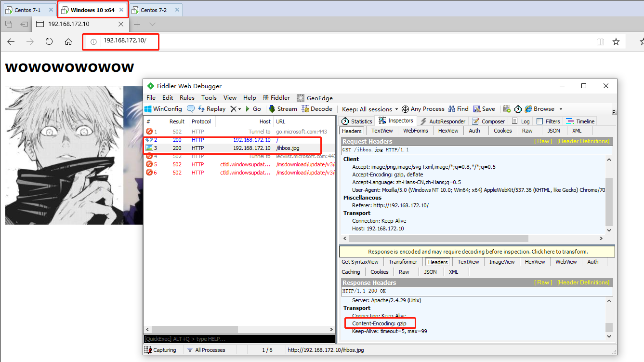
Task: Click Replay in Fiddler toolbar
Action: click(x=211, y=109)
